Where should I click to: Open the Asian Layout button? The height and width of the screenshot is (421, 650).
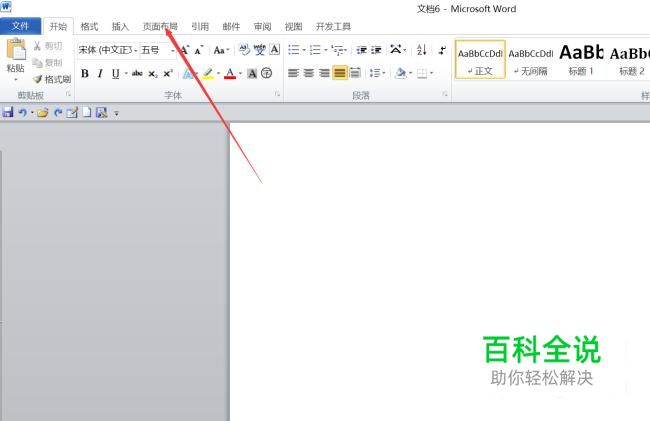pos(397,50)
